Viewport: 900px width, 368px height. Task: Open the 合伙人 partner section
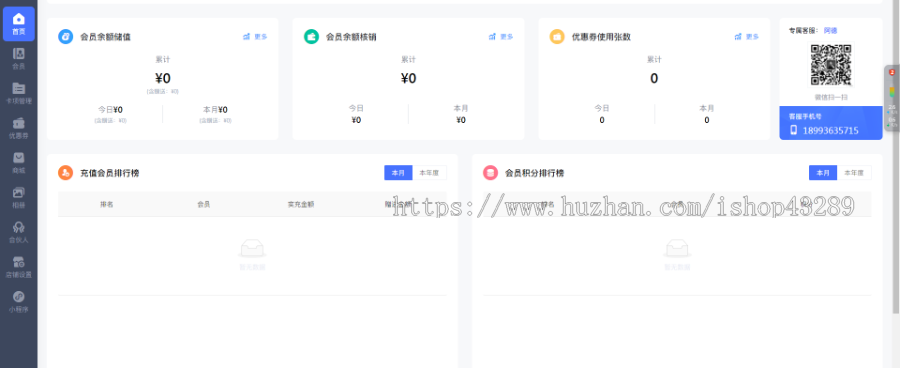[x=18, y=233]
